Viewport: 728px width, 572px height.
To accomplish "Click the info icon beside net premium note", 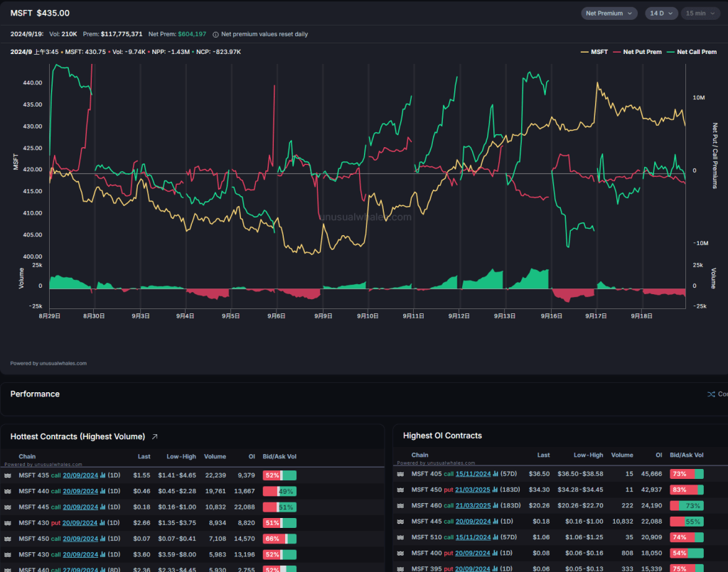I will point(215,34).
